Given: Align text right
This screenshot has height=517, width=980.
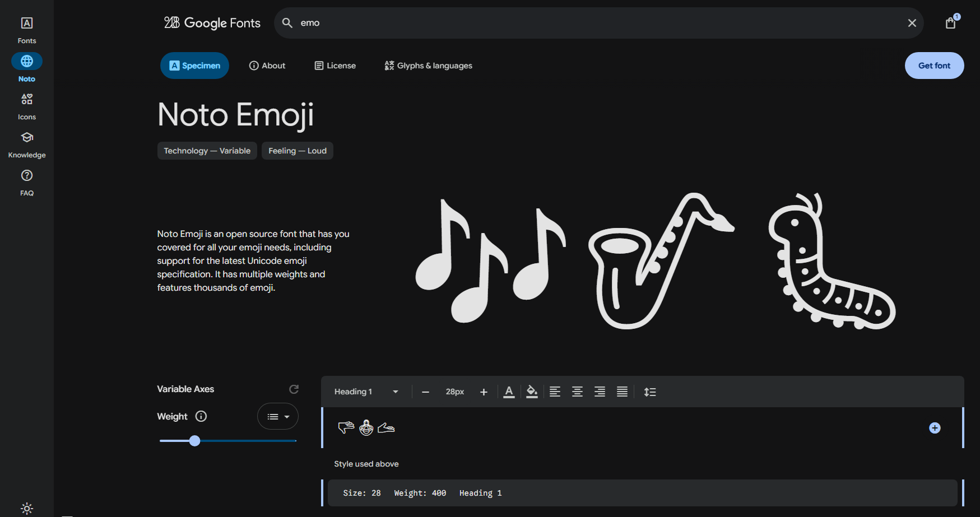Looking at the screenshot, I should tap(600, 392).
